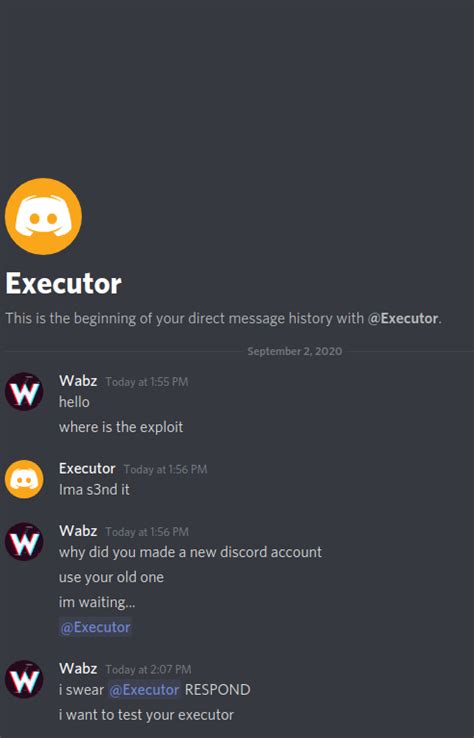Click the 'use your old one' message
The image size is (474, 738).
[x=111, y=577]
